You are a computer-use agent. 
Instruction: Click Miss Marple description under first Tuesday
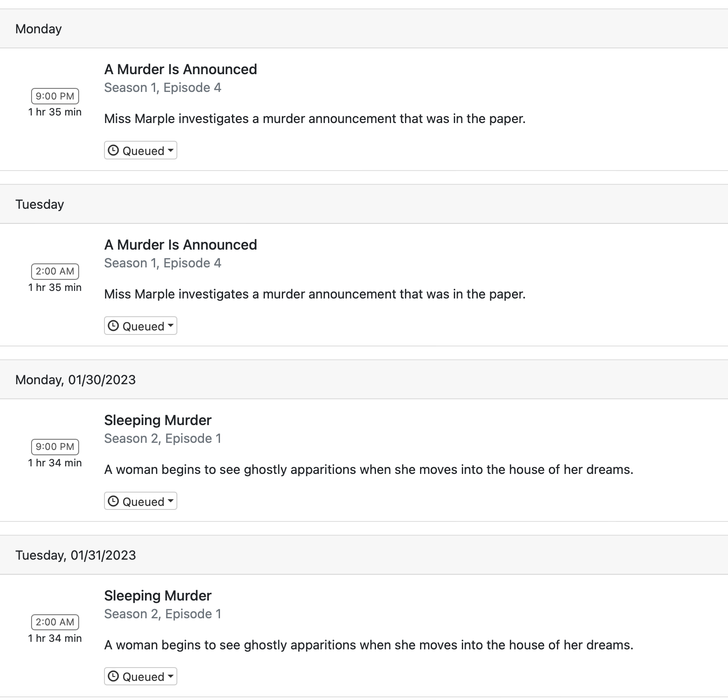tap(315, 294)
